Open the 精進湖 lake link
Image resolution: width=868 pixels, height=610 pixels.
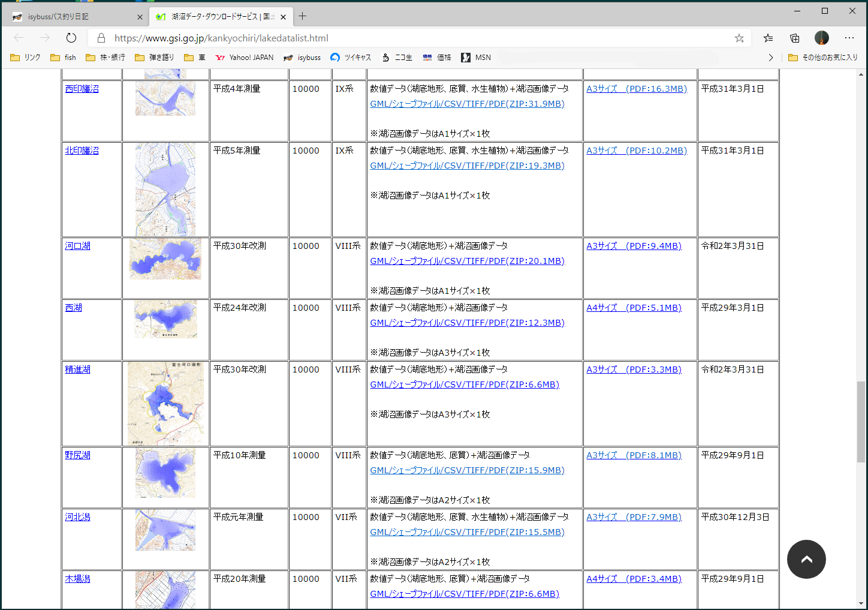[78, 369]
